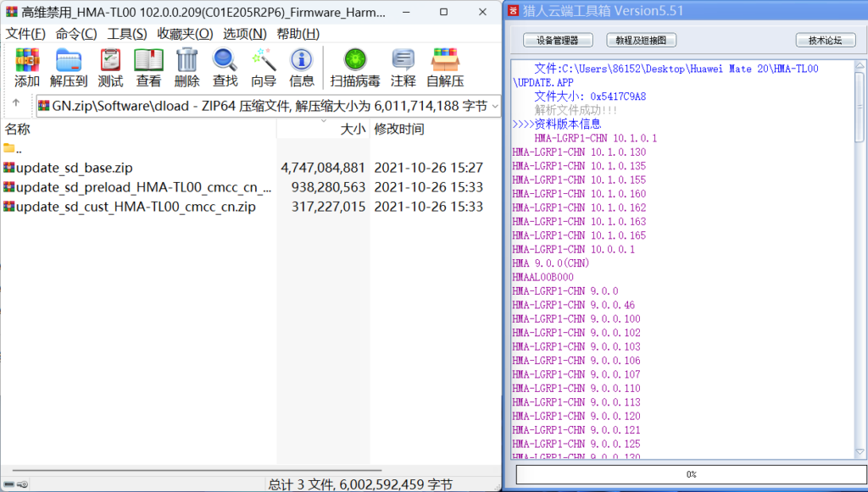This screenshot has height=492, width=868.
Task: Select file update_sd_base.zip
Action: coord(75,168)
